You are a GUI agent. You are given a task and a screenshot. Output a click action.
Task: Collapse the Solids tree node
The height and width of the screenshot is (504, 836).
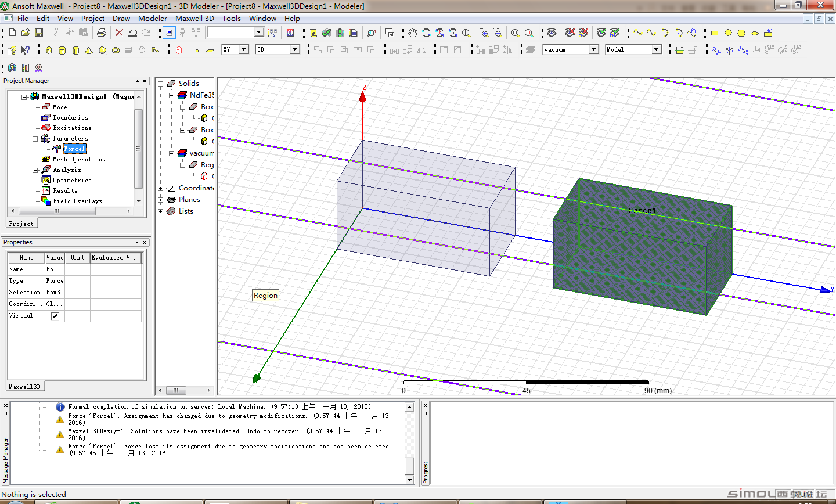(161, 84)
